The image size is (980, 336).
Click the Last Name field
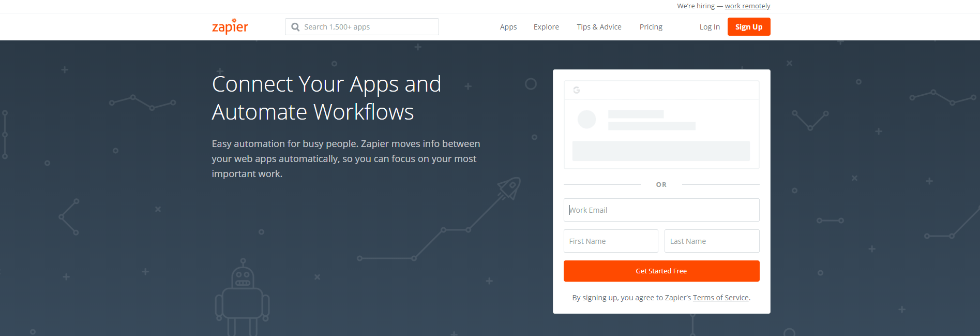click(x=712, y=241)
